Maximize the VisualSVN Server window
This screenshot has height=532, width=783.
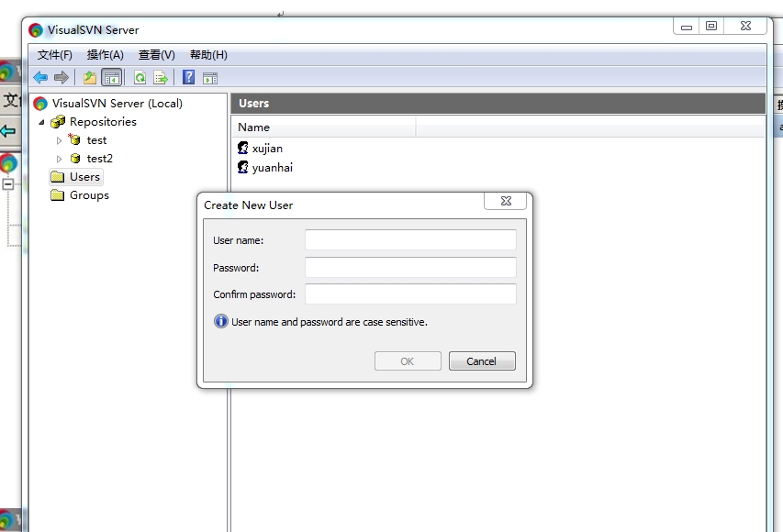point(711,26)
